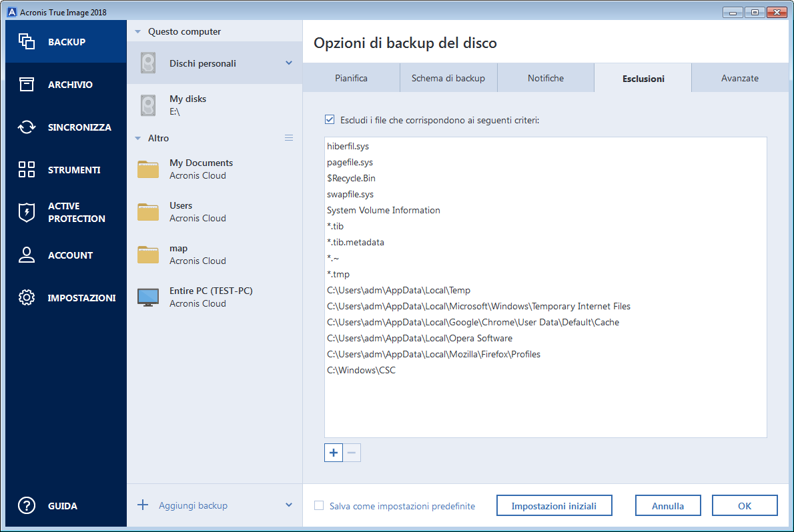Click the minus remove exclusion button
This screenshot has height=532, width=794.
click(x=352, y=453)
